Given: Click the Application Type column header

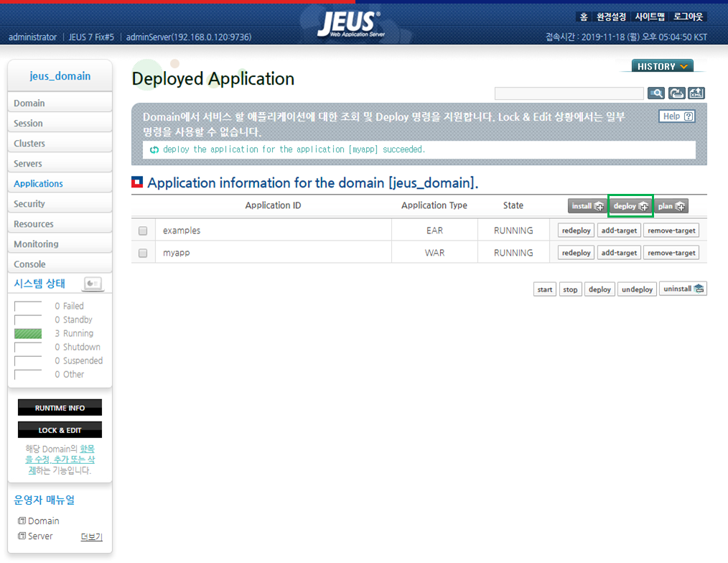Looking at the screenshot, I should (434, 205).
